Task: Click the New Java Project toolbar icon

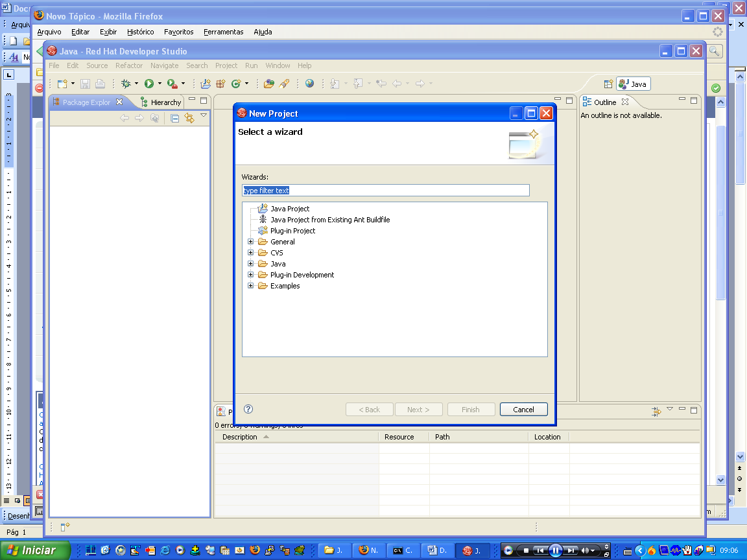Action: [x=206, y=84]
